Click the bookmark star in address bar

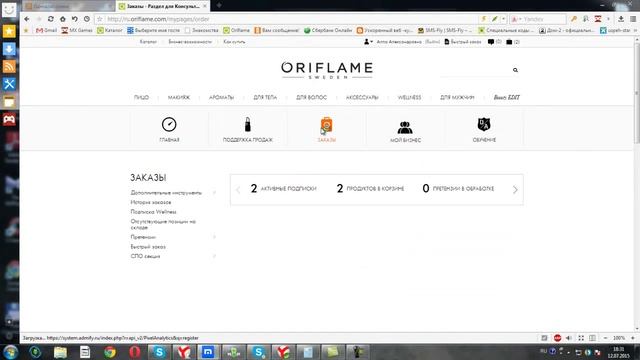[100, 19]
